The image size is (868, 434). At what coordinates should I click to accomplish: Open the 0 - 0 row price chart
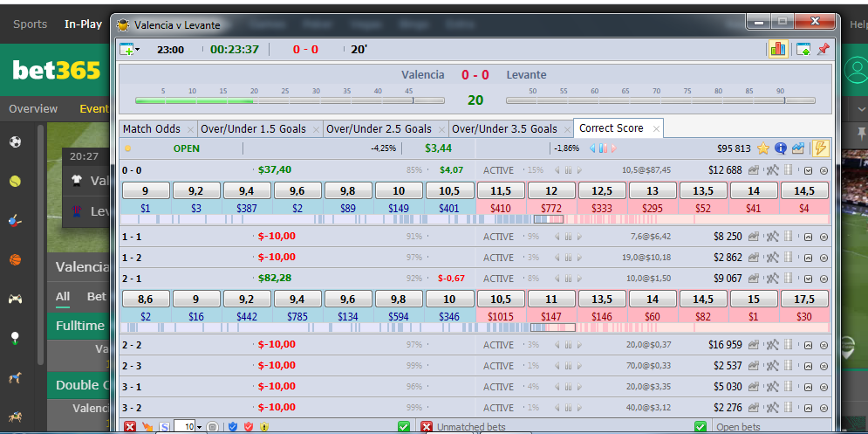[x=754, y=170]
